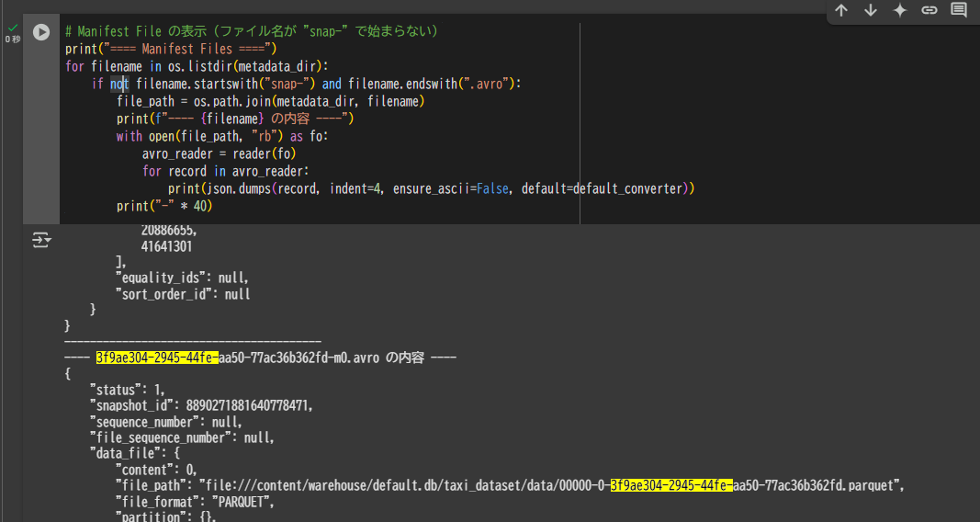Click 'for record in avro_reader:' line

click(226, 171)
